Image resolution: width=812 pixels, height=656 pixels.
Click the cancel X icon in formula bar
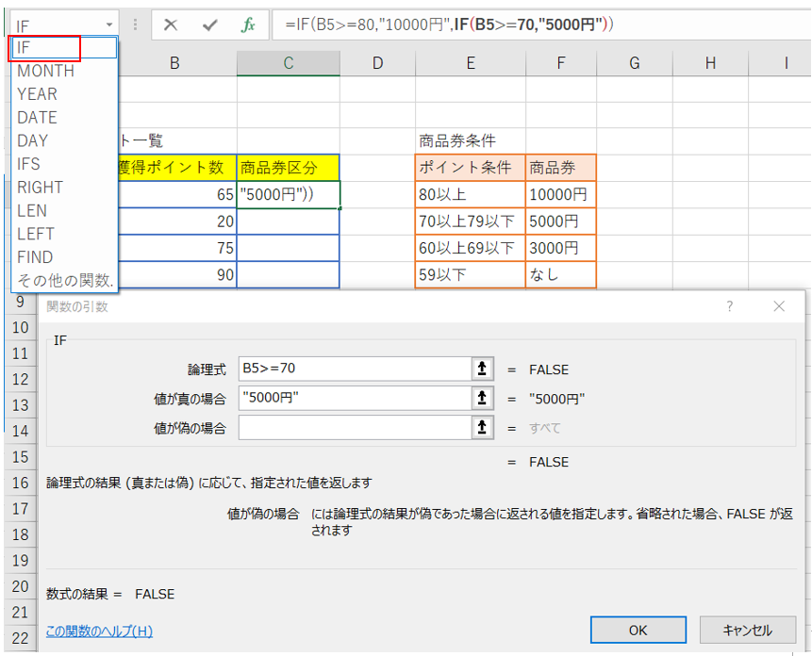171,25
